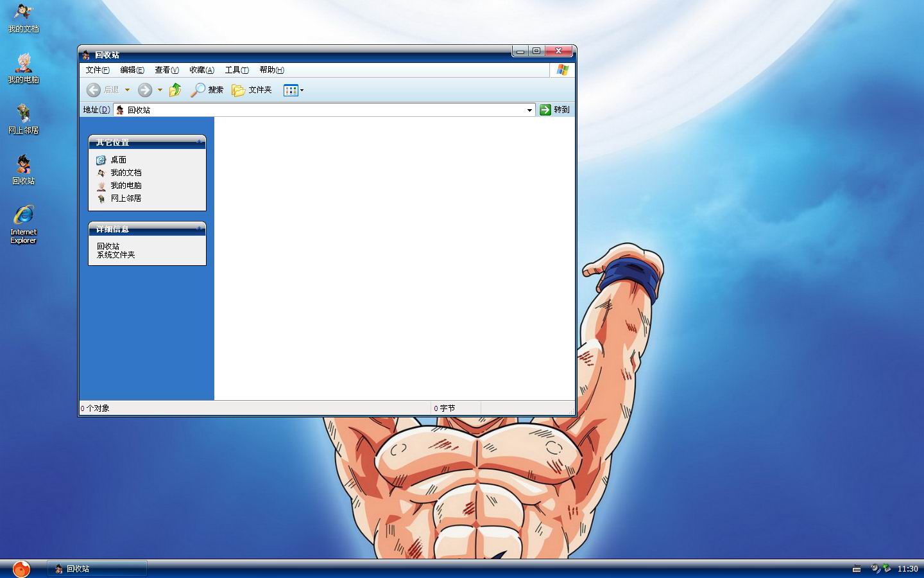Collapse the 详细信息 panel
This screenshot has height=578, width=924.
click(199, 229)
